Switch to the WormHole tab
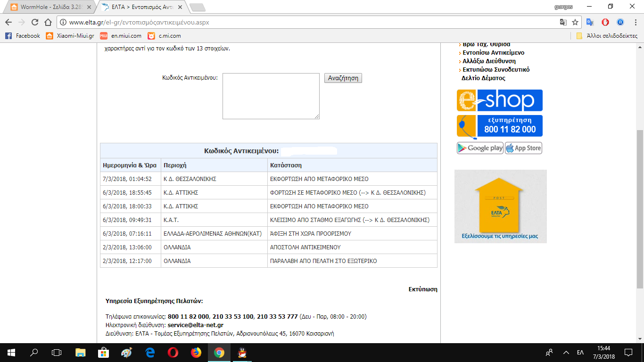This screenshot has height=362, width=644. (x=50, y=7)
